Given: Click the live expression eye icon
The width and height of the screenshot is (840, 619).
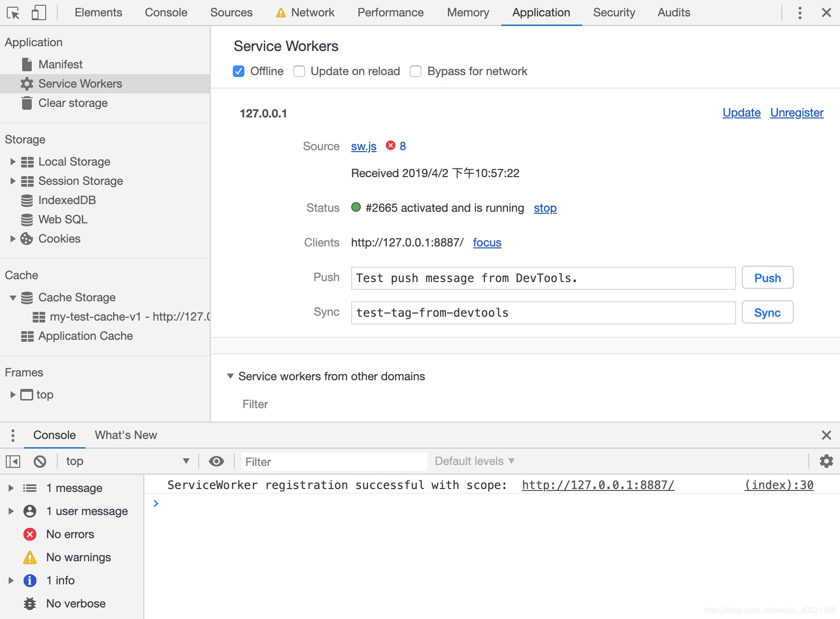Looking at the screenshot, I should 216,462.
